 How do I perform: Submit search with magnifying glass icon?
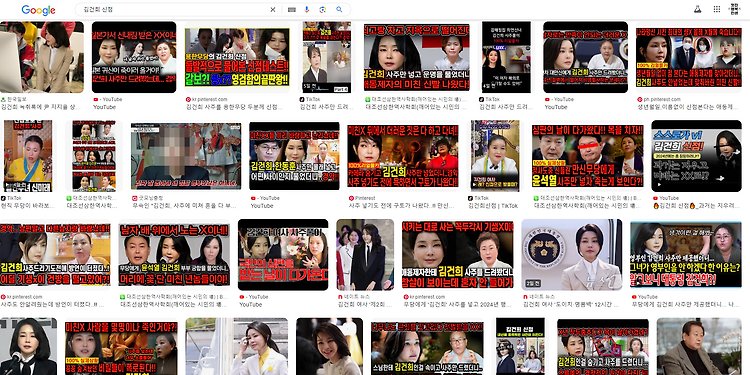[339, 10]
